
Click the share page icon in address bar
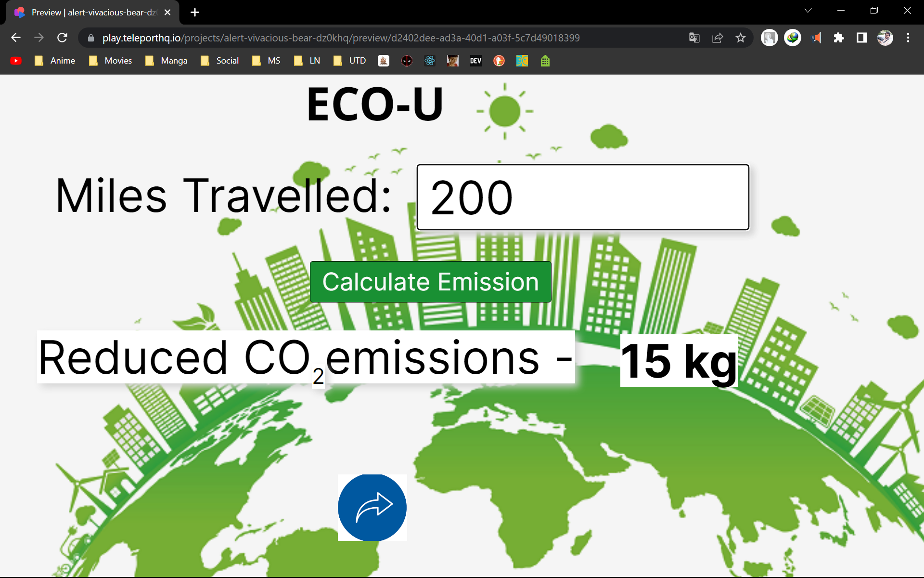717,38
